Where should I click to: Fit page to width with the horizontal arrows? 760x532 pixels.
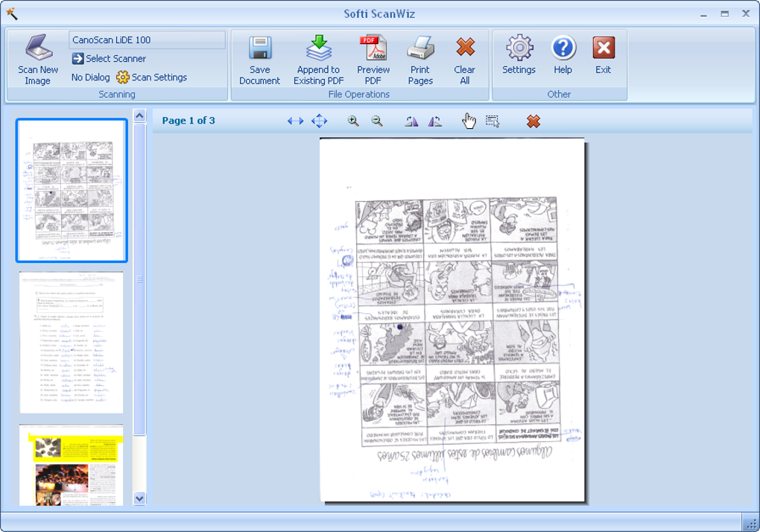295,121
